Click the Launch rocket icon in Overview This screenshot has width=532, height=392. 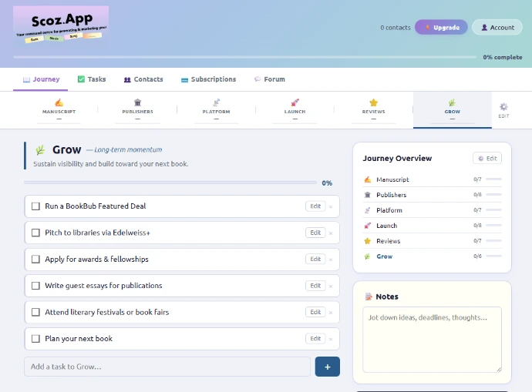368,226
